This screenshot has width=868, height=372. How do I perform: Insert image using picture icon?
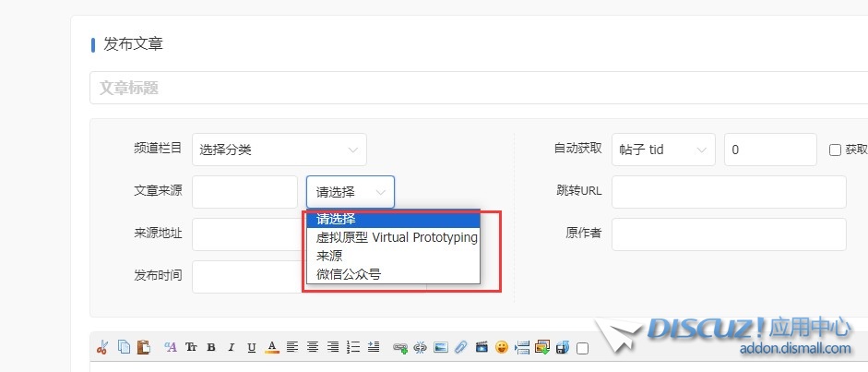pos(441,348)
